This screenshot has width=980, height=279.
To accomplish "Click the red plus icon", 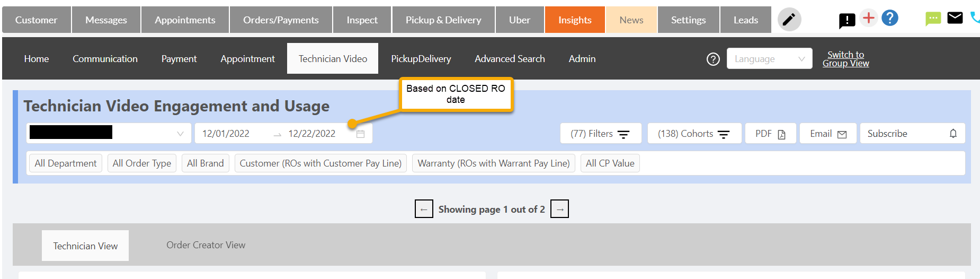I will point(868,18).
